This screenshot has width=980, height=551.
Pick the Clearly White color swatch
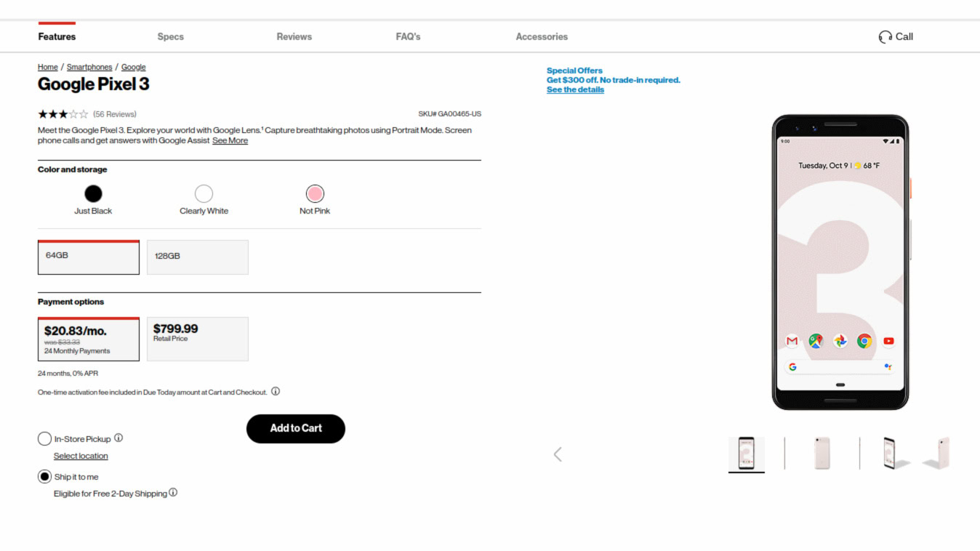pyautogui.click(x=204, y=193)
